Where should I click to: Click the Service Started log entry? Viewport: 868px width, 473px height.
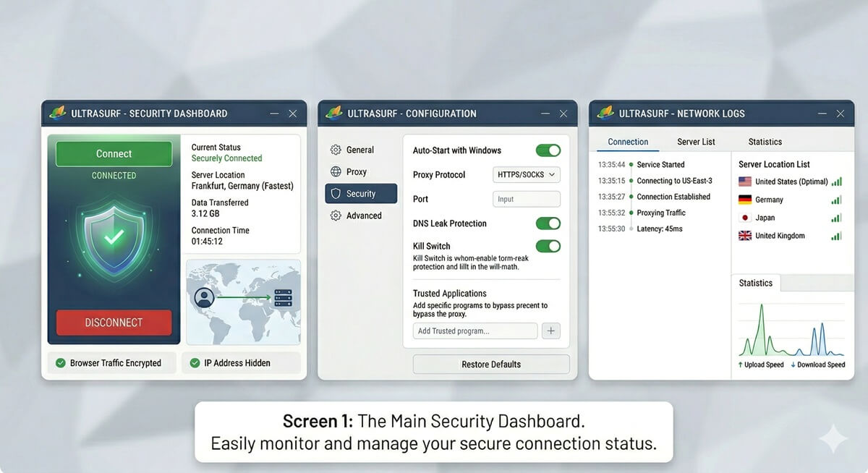[642, 165]
